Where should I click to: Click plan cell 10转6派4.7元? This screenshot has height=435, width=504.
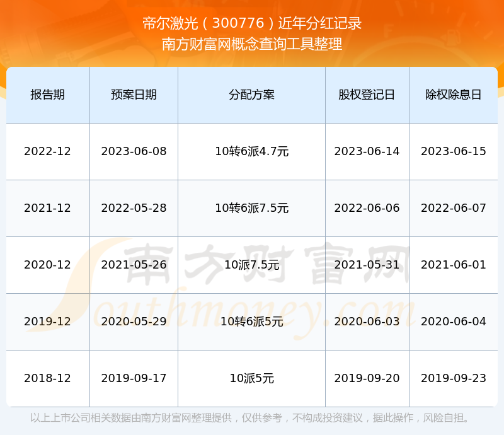pos(251,151)
